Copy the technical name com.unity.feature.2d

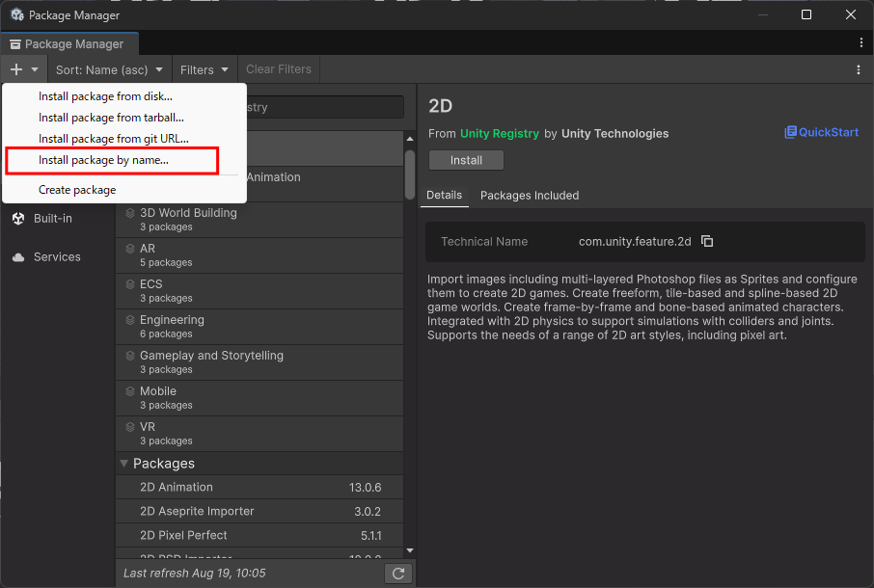coord(707,241)
